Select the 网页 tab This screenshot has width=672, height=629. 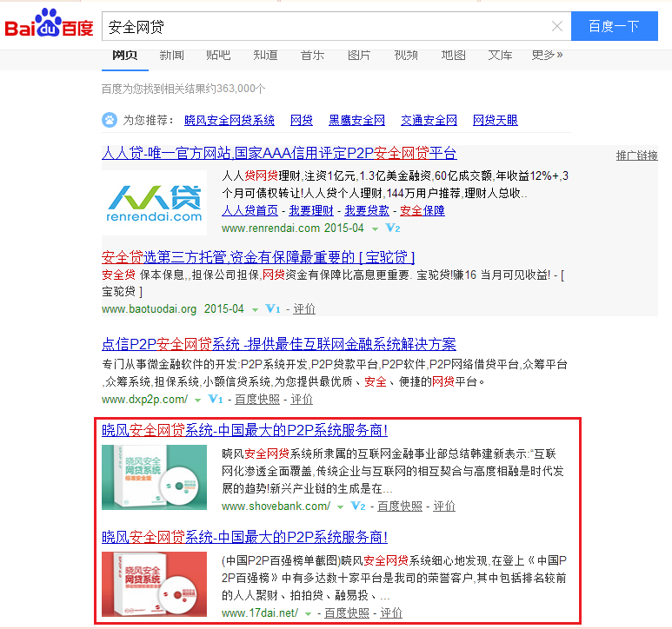click(124, 55)
